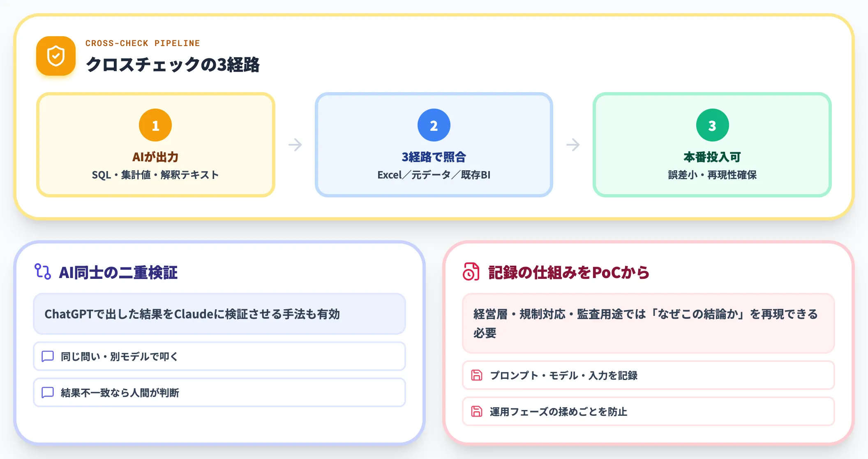The height and width of the screenshot is (459, 868).
Task: Click the AI同士の二重検証 heading
Action: coord(118,272)
